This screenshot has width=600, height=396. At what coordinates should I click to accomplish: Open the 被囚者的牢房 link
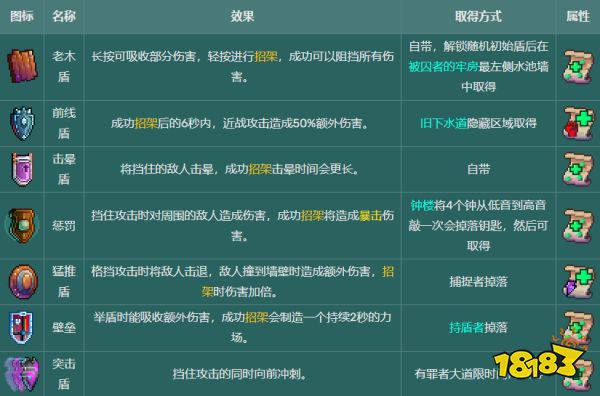point(443,67)
